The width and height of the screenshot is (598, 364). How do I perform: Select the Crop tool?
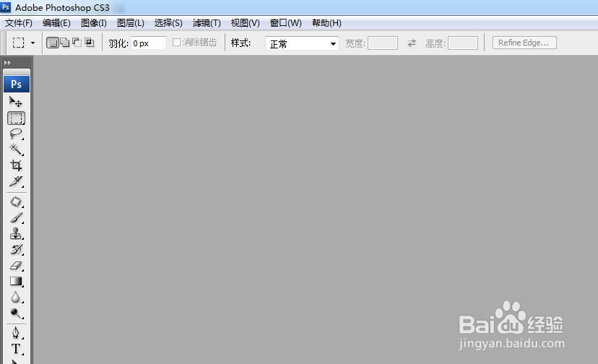tap(16, 165)
